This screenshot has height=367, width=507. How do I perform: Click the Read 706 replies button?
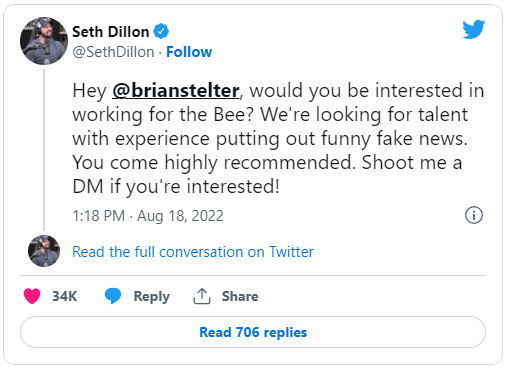click(253, 332)
